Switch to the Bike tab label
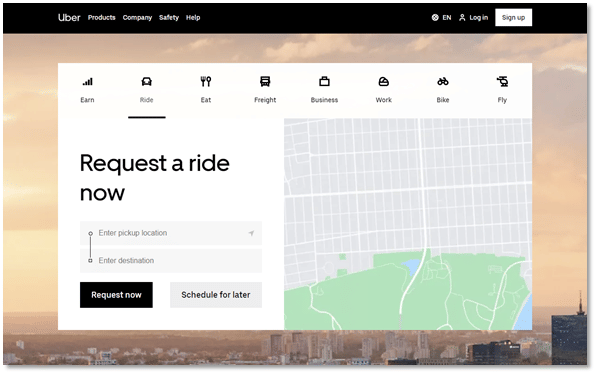Image resolution: width=596 pixels, height=374 pixels. pos(443,100)
